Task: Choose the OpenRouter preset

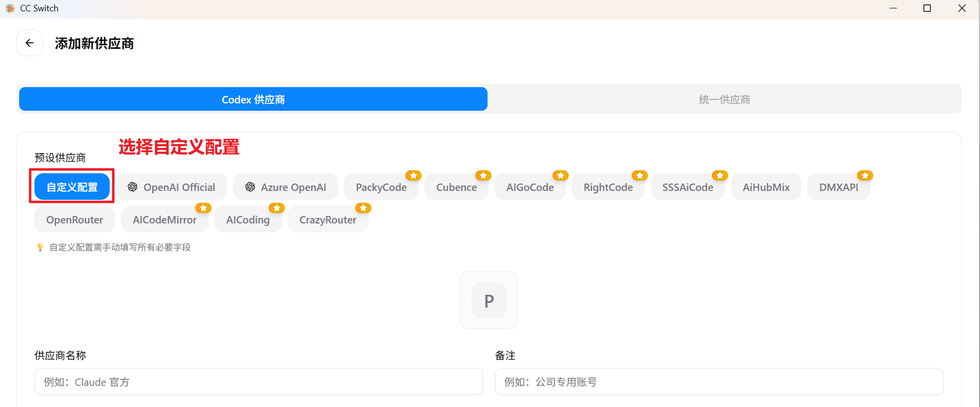Action: (x=75, y=219)
